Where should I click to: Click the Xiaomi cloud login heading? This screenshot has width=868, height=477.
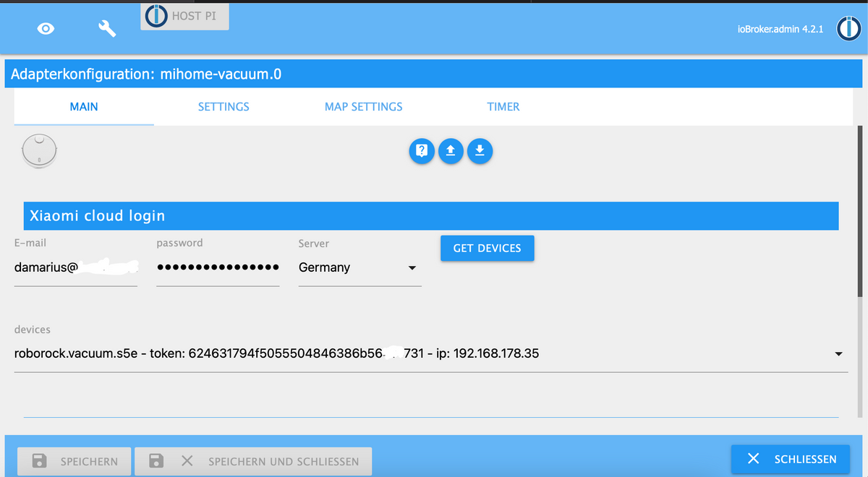point(98,215)
